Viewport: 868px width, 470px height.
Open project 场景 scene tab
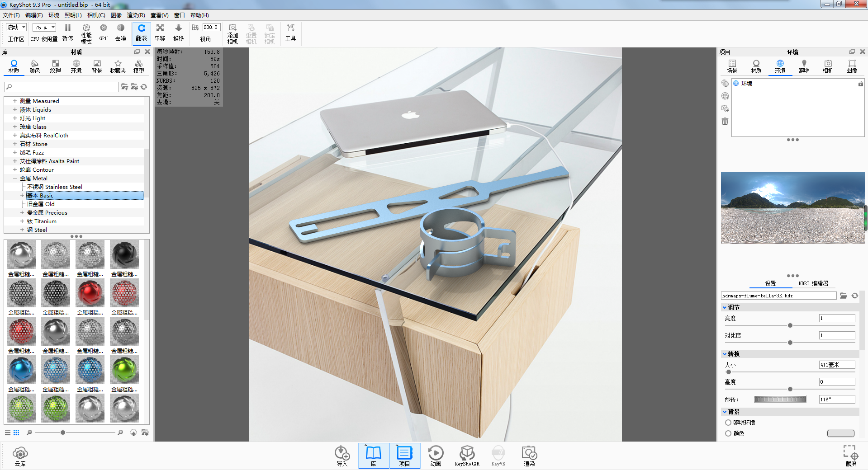(x=732, y=66)
